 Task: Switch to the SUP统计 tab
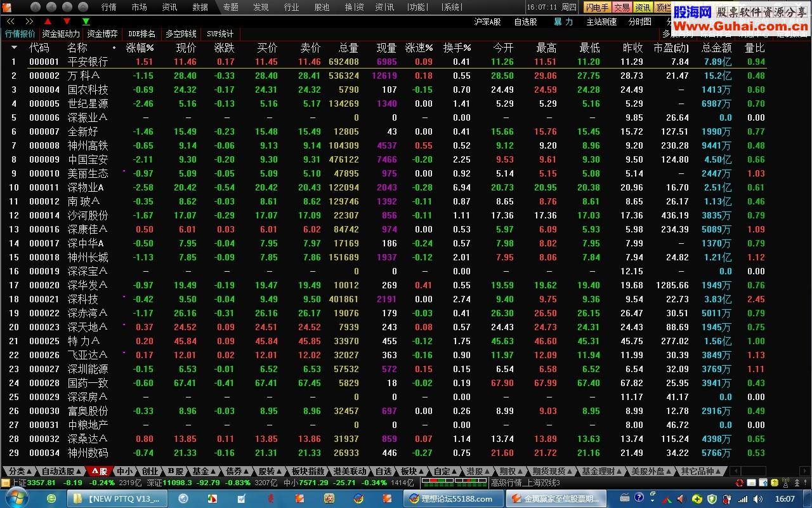click(x=220, y=34)
